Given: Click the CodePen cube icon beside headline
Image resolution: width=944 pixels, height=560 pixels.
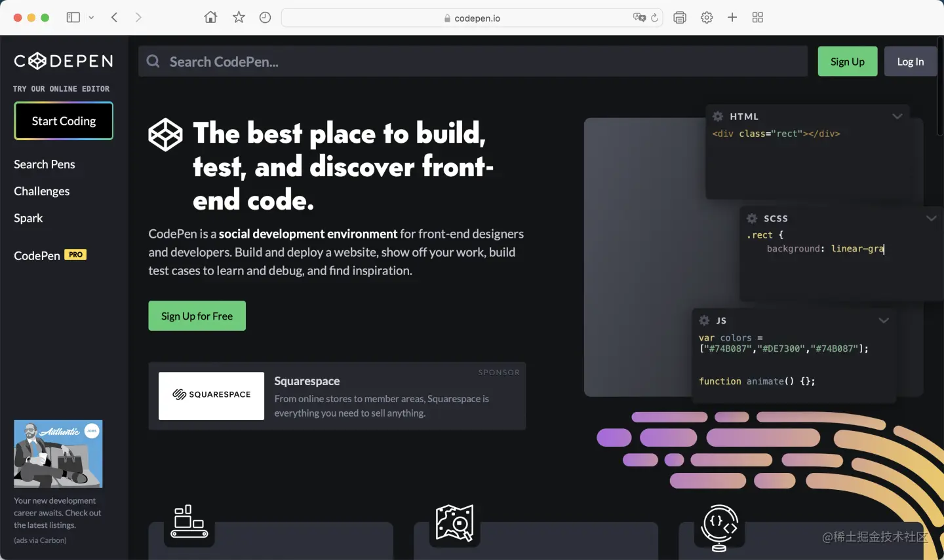Looking at the screenshot, I should 165,135.
